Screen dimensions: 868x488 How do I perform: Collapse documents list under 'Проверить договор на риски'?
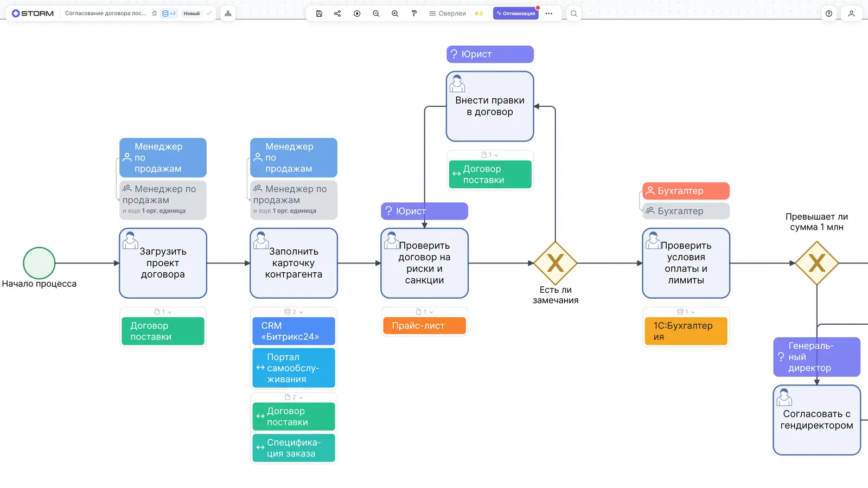point(424,312)
